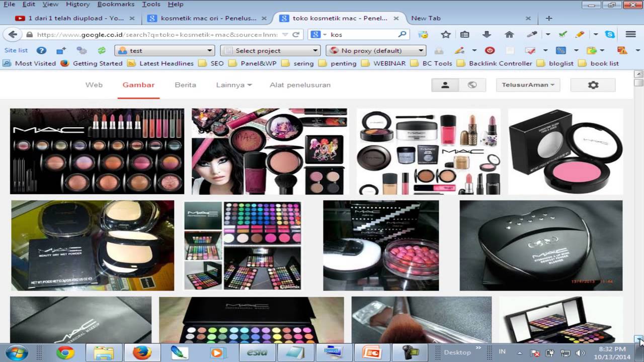The image size is (644, 362).
Task: Open the History menu
Action: coord(77,4)
